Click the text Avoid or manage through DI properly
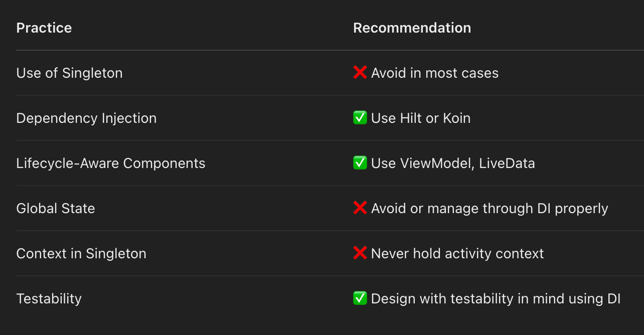 [x=490, y=209]
